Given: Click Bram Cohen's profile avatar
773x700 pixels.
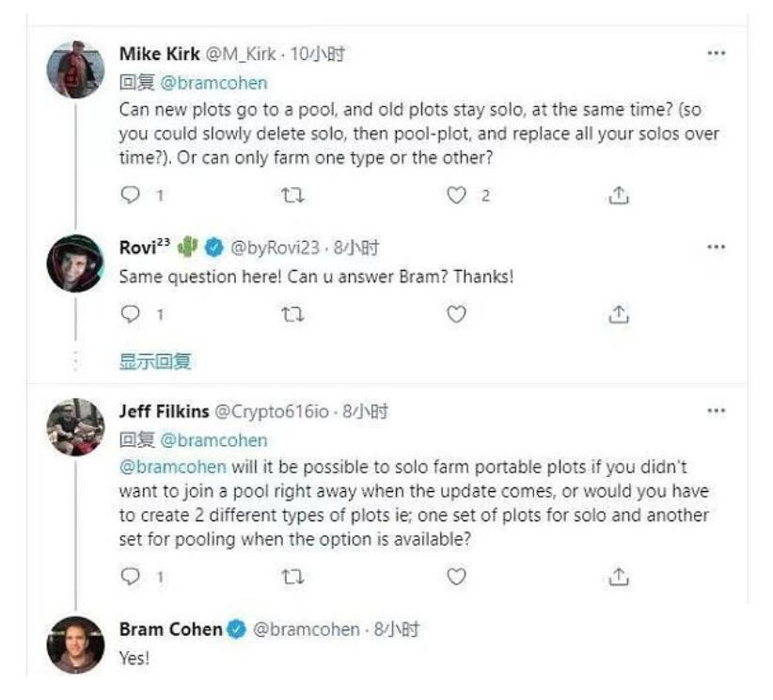Looking at the screenshot, I should coord(75,644).
